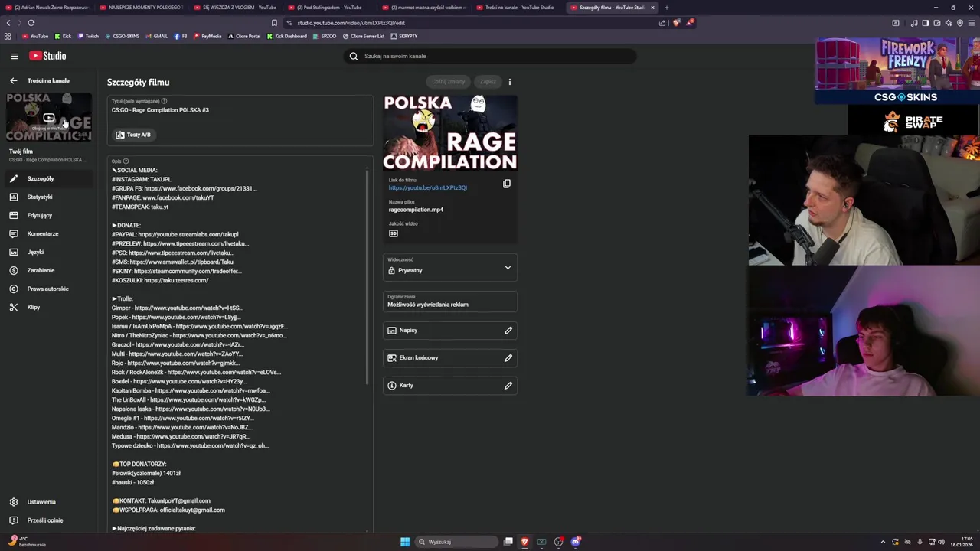980x551 pixels.
Task: Click the description panel scrollbar
Action: click(367, 275)
